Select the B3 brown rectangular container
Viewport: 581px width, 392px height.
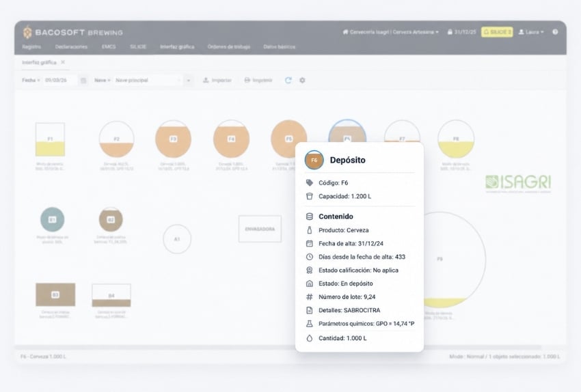point(55,294)
